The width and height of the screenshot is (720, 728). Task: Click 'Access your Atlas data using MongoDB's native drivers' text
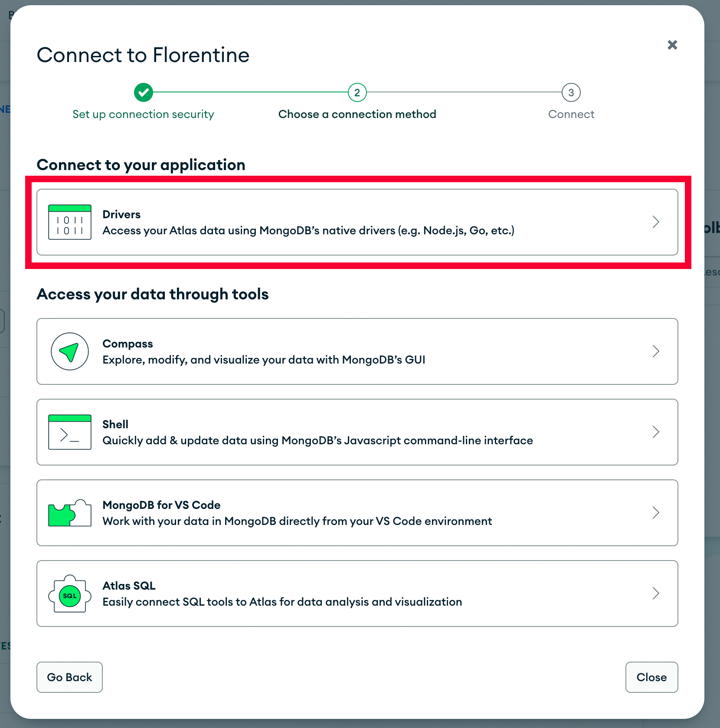(308, 230)
